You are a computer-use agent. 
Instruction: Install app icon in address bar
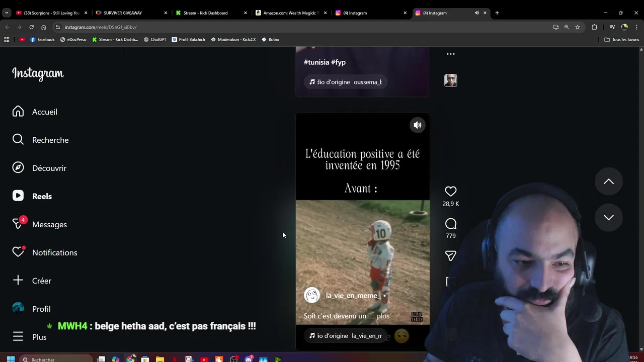click(556, 27)
